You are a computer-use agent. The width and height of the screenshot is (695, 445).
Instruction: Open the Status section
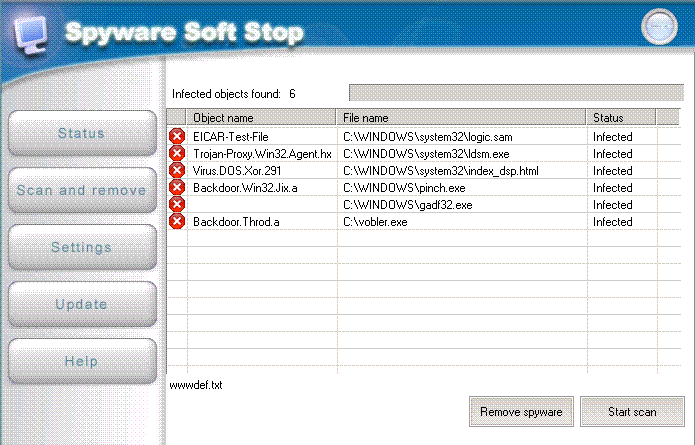[x=82, y=133]
